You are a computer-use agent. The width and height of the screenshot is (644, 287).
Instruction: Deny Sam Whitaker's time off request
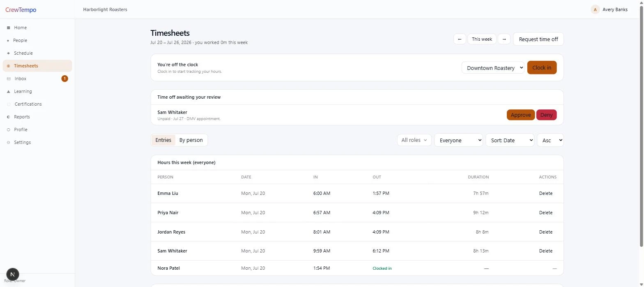coord(546,115)
